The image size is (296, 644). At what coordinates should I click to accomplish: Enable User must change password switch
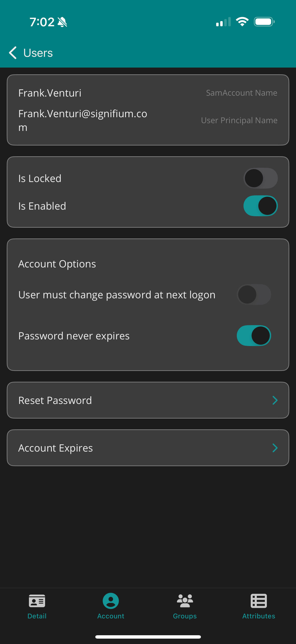click(x=254, y=295)
